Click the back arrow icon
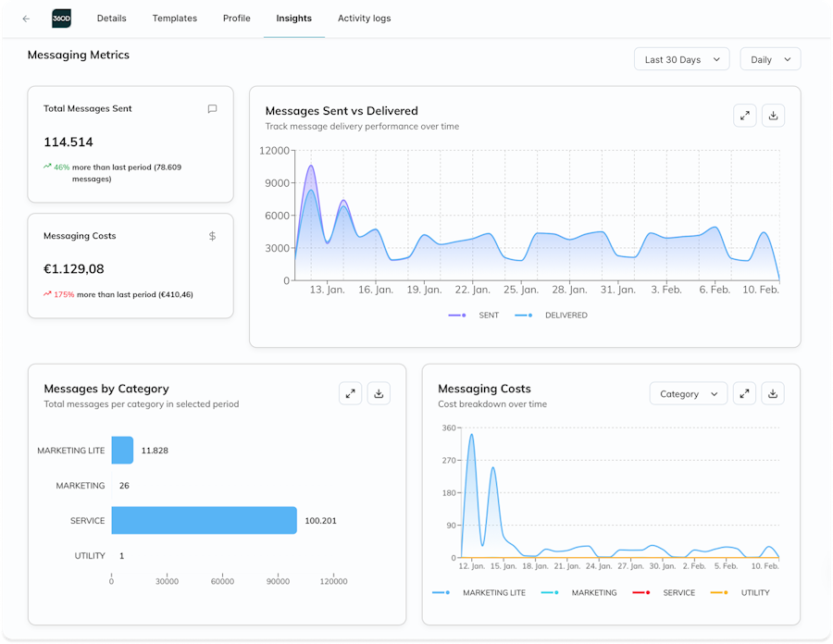 click(26, 19)
